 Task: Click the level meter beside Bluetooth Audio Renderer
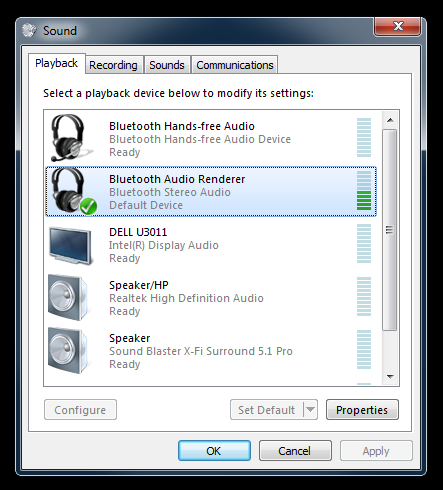(364, 191)
